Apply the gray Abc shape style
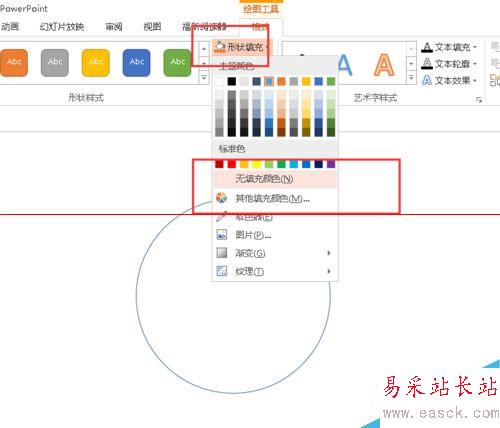Screen dimensions: 500x428 [x=55, y=63]
